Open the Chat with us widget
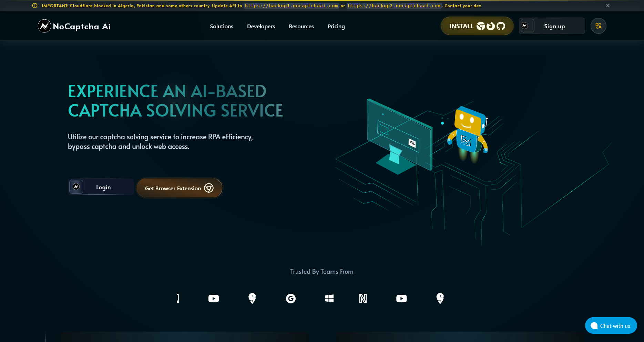The image size is (644, 342). coord(611,325)
